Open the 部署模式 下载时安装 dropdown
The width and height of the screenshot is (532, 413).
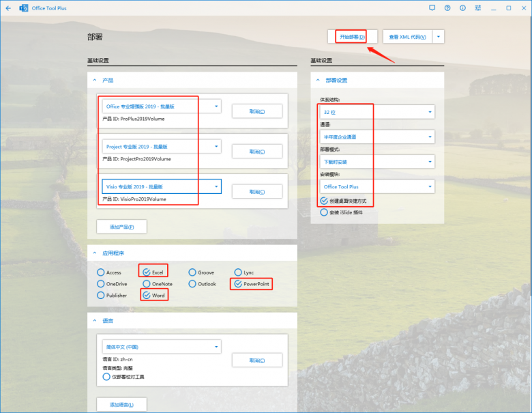click(377, 162)
